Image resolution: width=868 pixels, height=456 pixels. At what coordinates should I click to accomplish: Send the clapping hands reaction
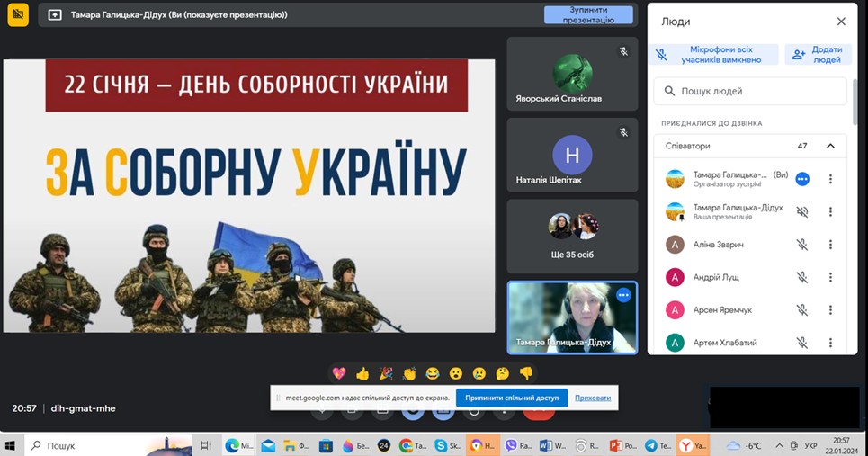pyautogui.click(x=409, y=373)
